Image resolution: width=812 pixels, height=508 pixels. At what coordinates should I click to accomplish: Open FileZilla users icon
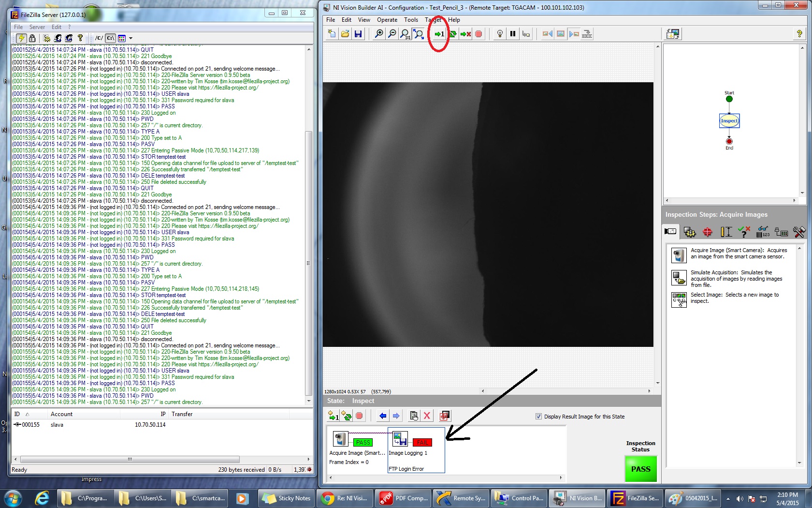pyautogui.click(x=58, y=38)
